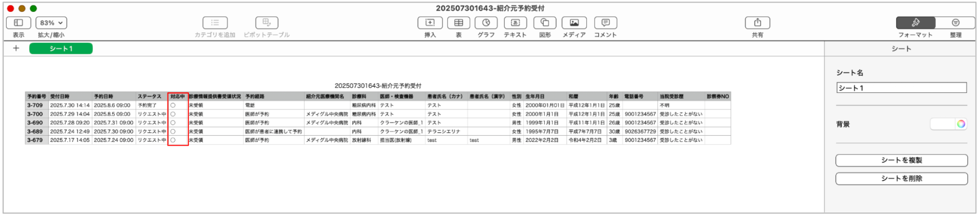Click the シートを複製 button
This screenshot has height=217, width=980.
coord(901,160)
